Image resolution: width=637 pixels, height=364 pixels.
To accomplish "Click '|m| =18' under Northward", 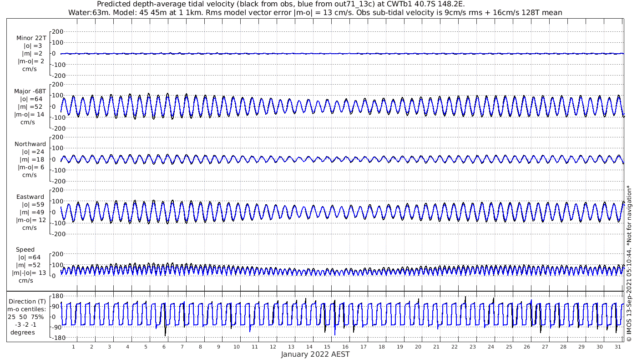I will [31, 160].
